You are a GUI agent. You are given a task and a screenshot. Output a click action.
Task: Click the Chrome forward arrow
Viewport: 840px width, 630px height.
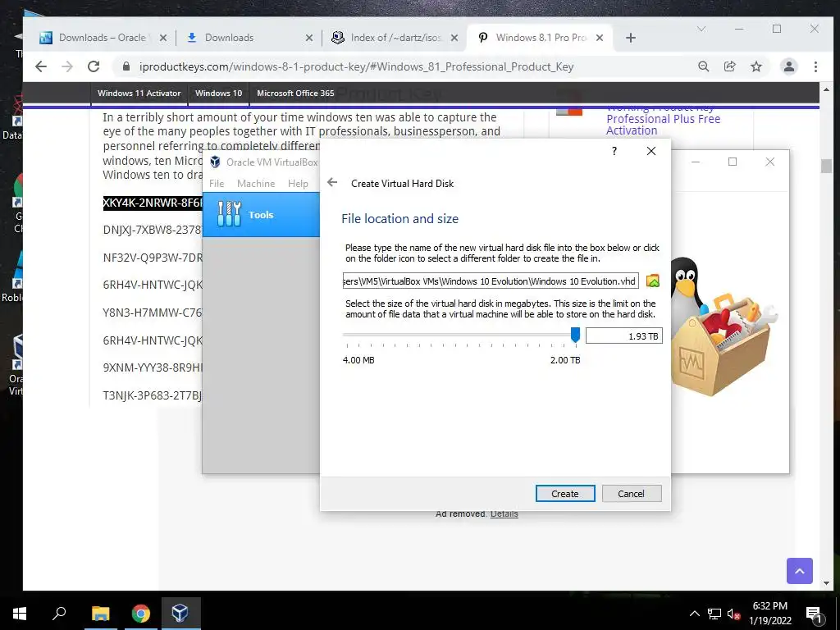pyautogui.click(x=67, y=66)
